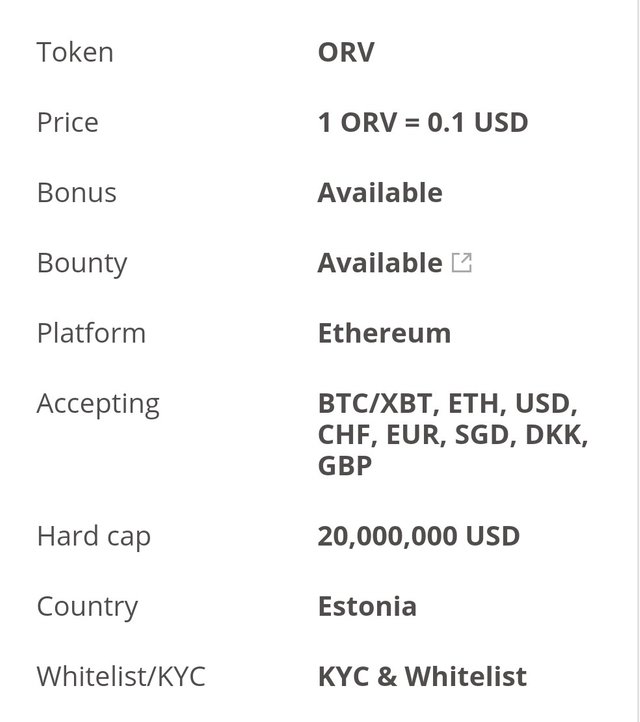The height and width of the screenshot is (722, 640).
Task: Click the 'Platform' row label
Action: pos(91,333)
